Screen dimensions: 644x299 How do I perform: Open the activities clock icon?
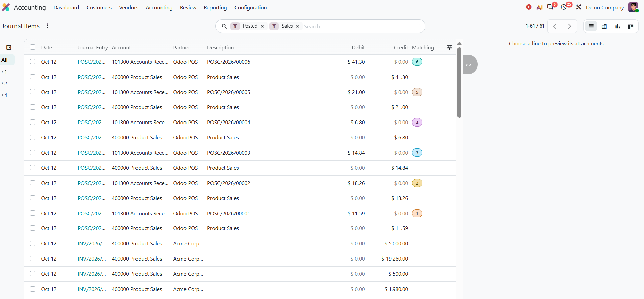point(564,7)
